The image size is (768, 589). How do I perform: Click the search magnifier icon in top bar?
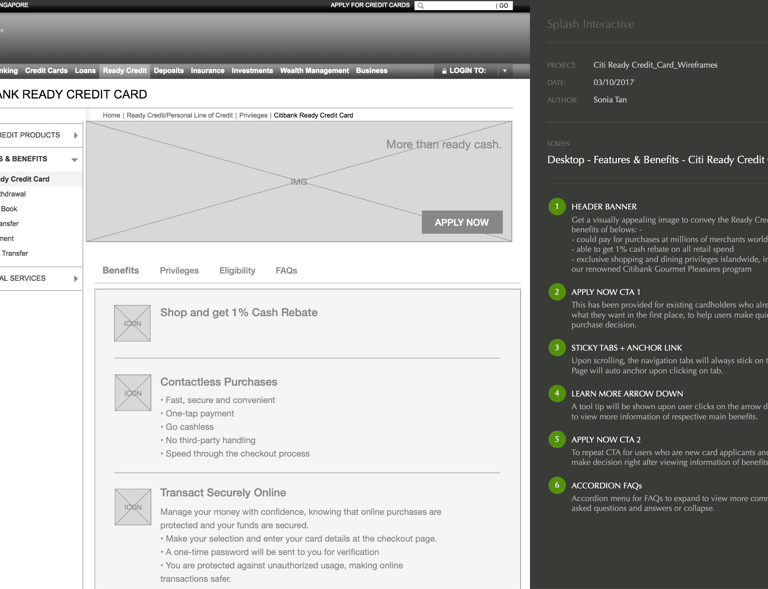coord(421,6)
